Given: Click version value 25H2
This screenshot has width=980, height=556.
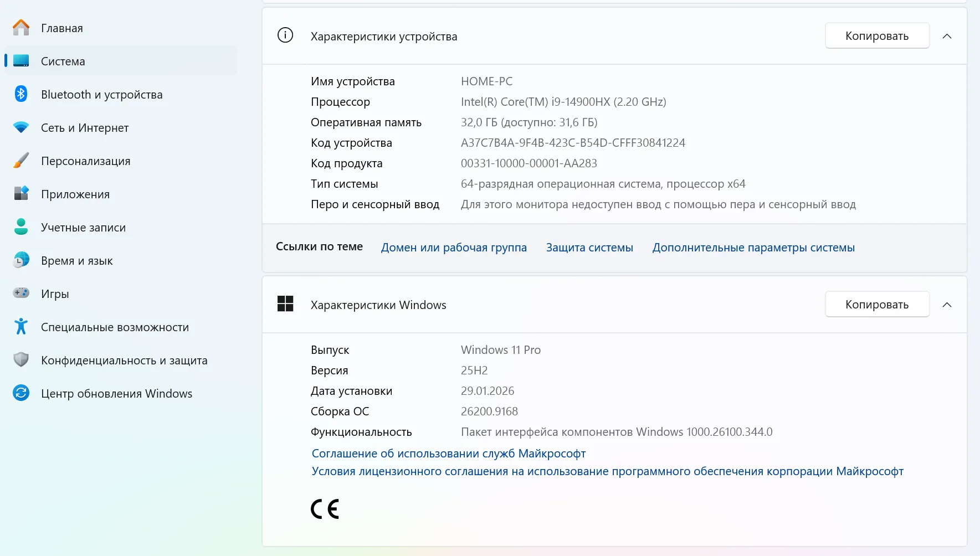Looking at the screenshot, I should (474, 370).
